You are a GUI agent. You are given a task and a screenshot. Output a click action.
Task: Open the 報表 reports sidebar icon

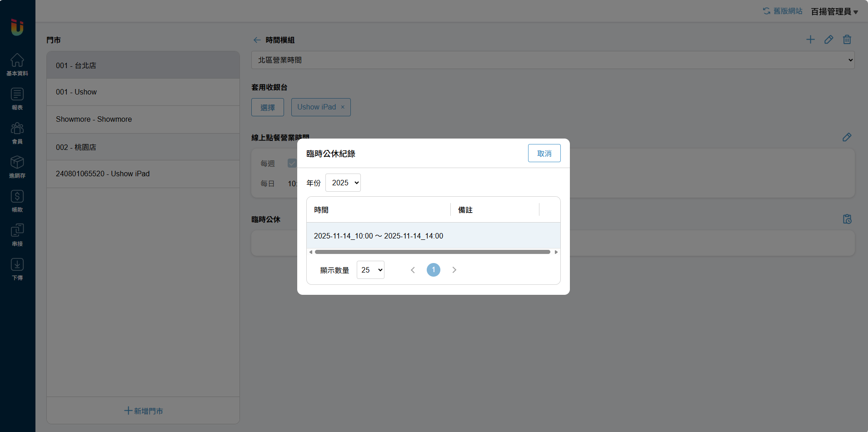pyautogui.click(x=17, y=99)
